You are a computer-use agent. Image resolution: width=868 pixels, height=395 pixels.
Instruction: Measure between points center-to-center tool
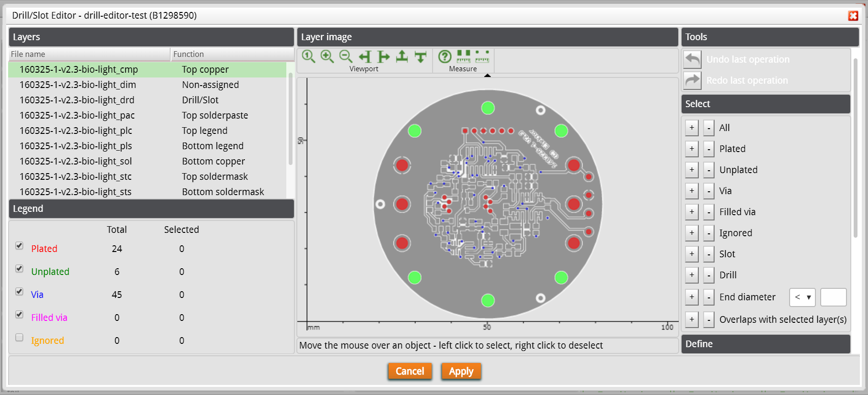click(x=482, y=56)
